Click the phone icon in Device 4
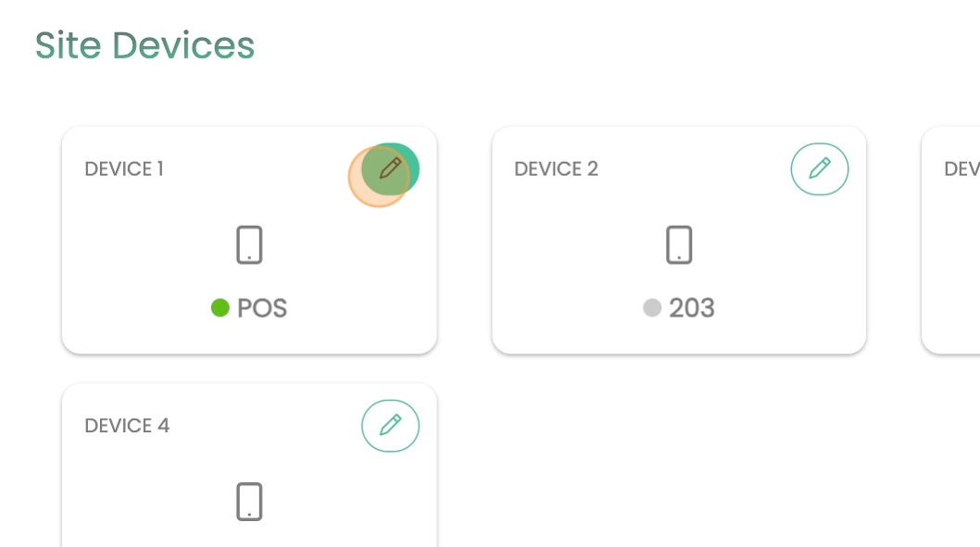 pos(249,502)
